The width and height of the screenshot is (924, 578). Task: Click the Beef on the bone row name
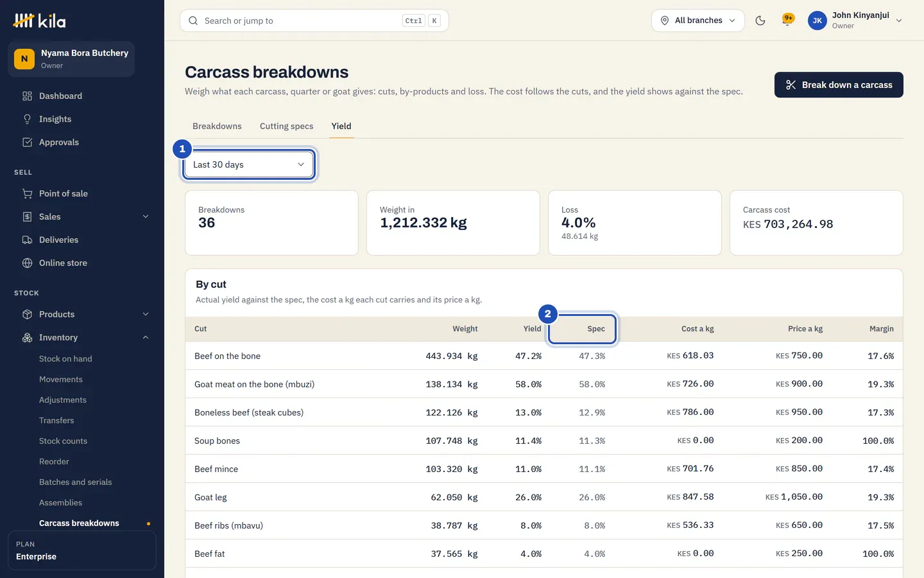coord(227,356)
